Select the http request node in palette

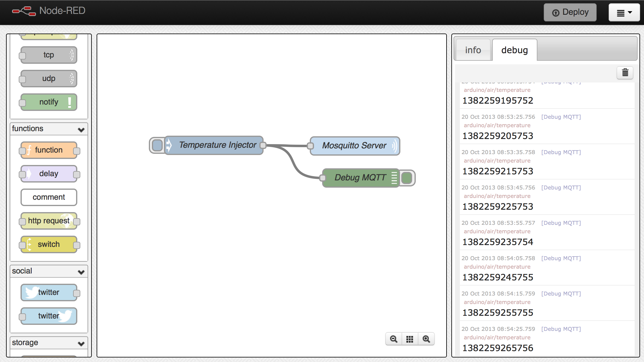point(49,221)
